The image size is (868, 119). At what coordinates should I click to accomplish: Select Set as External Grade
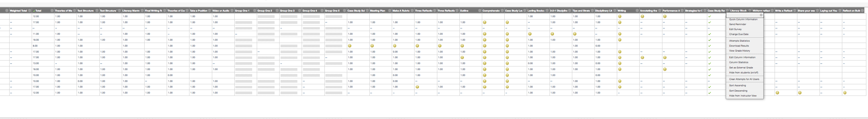pos(741,67)
